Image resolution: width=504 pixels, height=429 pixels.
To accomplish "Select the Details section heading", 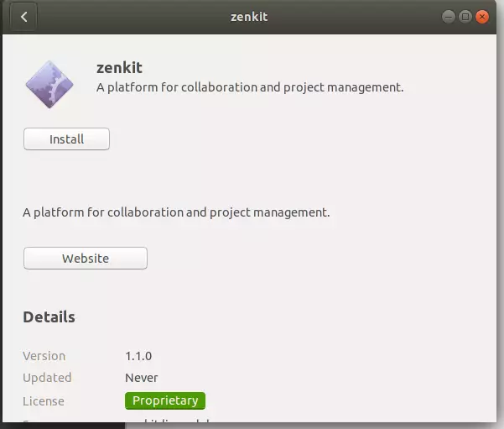I will click(49, 317).
